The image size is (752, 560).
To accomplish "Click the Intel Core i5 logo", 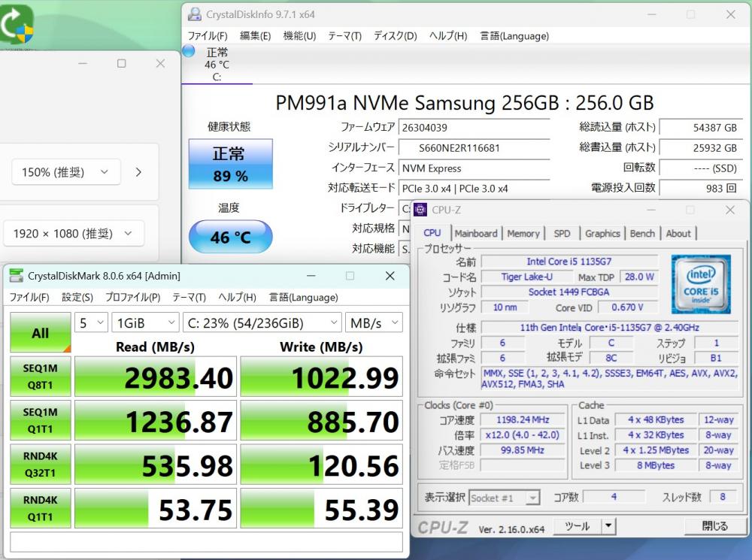I will pyautogui.click(x=701, y=284).
